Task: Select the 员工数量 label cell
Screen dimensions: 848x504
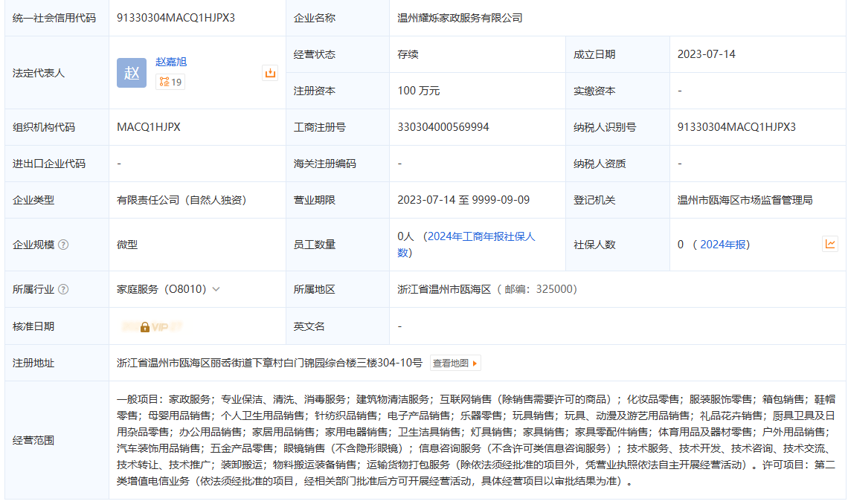Action: pos(338,245)
